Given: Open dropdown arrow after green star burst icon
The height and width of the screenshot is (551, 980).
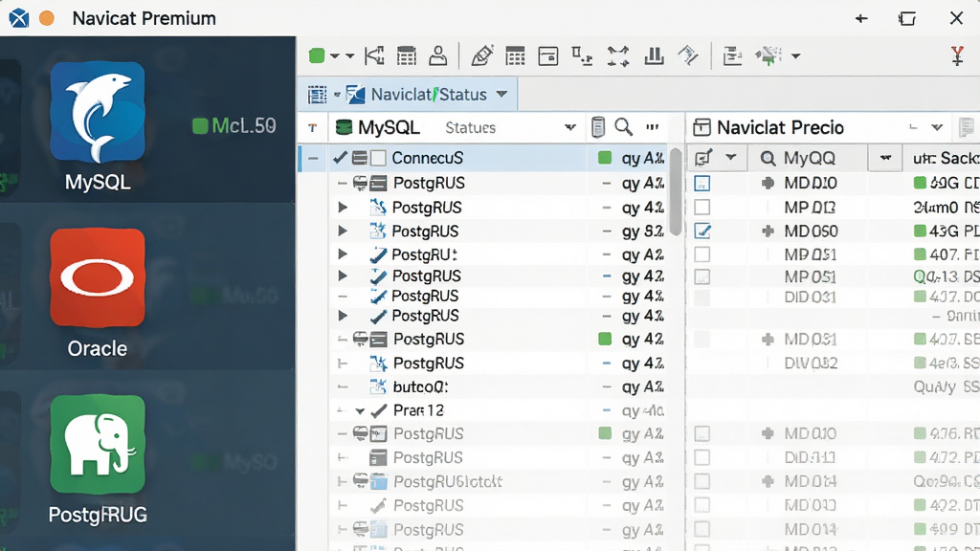Looking at the screenshot, I should (x=795, y=56).
